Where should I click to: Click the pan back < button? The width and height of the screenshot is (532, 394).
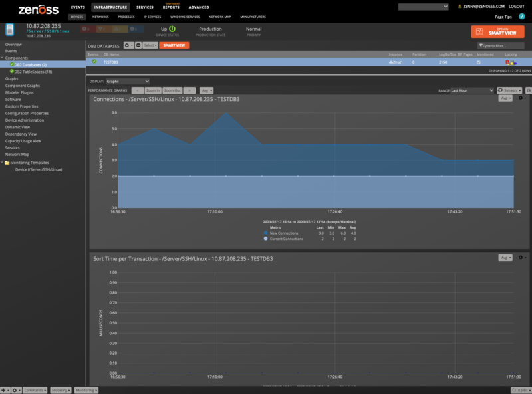(138, 90)
